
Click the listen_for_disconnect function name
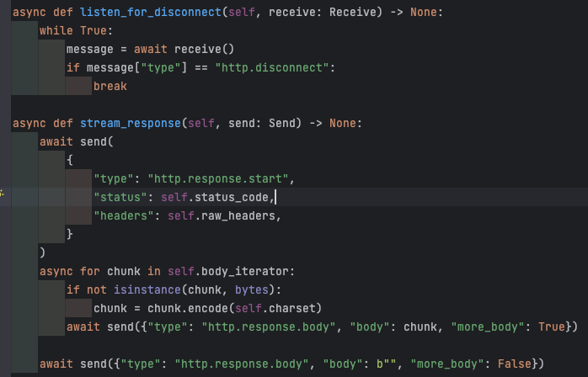[x=151, y=13]
